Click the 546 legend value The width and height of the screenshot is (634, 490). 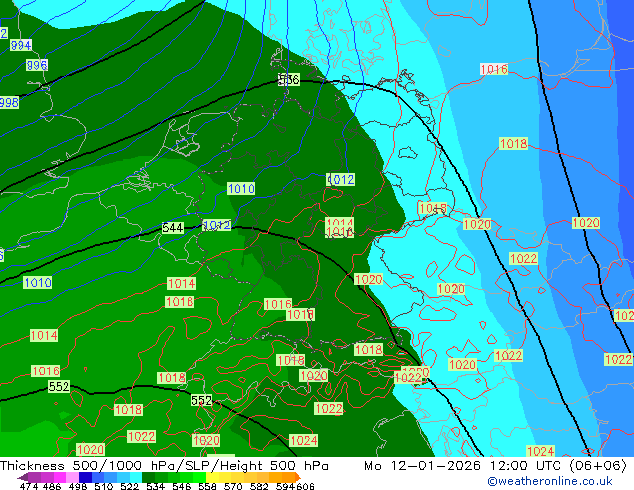182,486
